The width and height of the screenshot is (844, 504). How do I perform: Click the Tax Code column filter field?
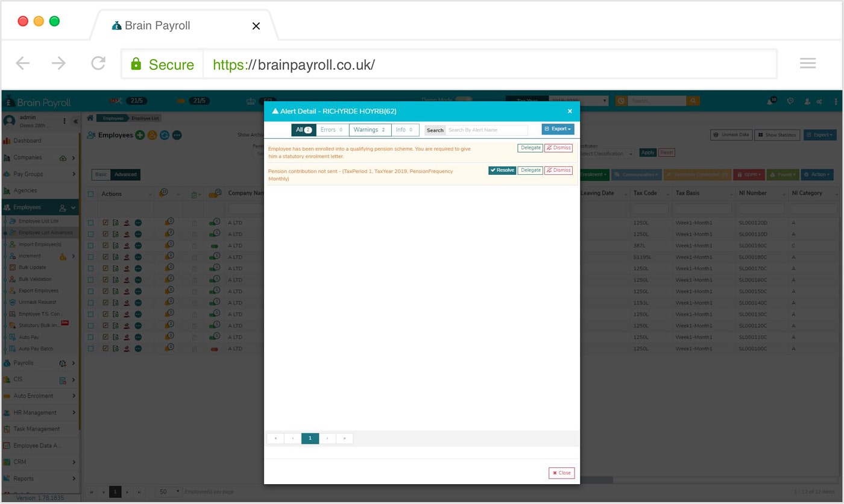650,209
